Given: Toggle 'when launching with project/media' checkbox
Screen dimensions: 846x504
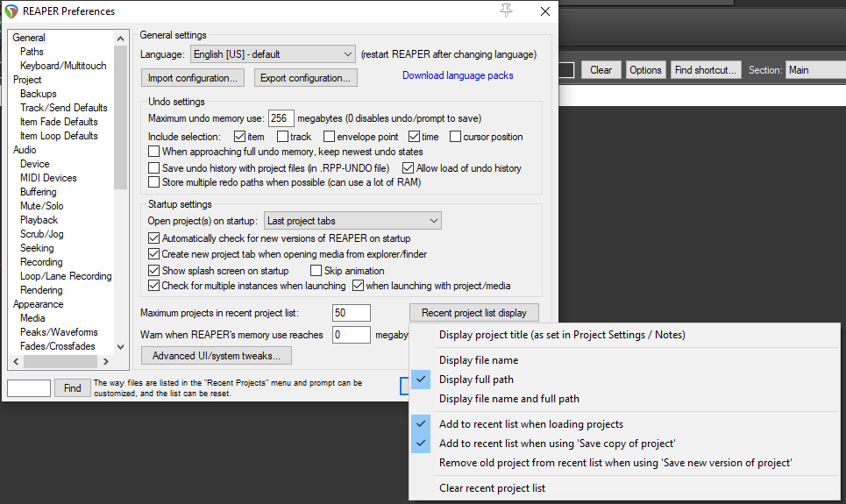Looking at the screenshot, I should pyautogui.click(x=359, y=286).
